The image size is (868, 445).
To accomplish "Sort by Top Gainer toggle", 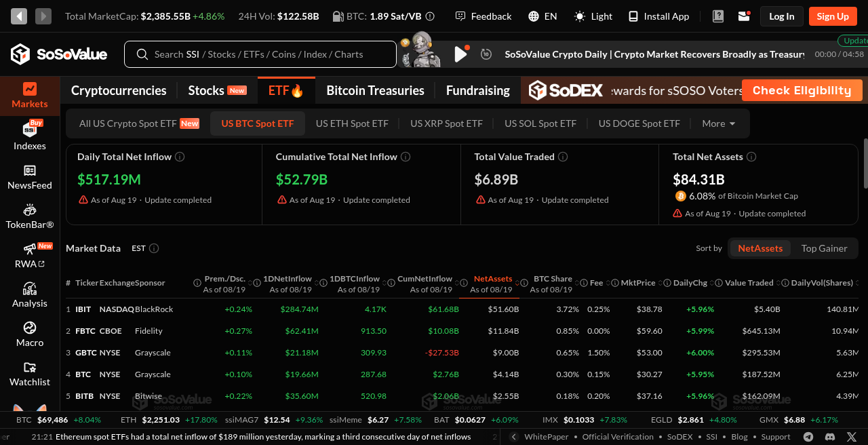I will click(x=824, y=248).
